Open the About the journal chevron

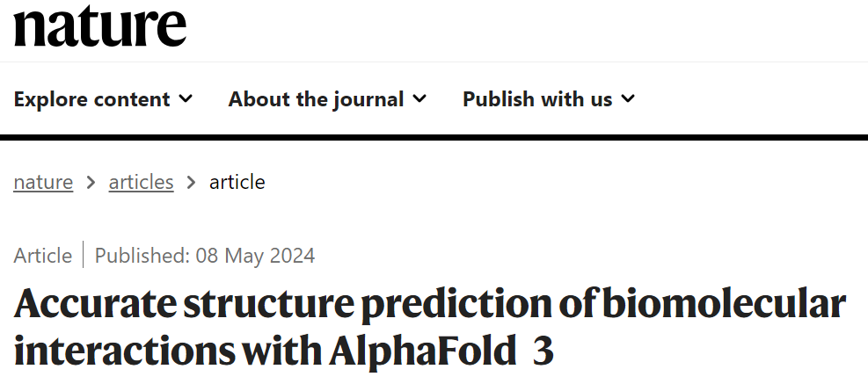tap(419, 99)
